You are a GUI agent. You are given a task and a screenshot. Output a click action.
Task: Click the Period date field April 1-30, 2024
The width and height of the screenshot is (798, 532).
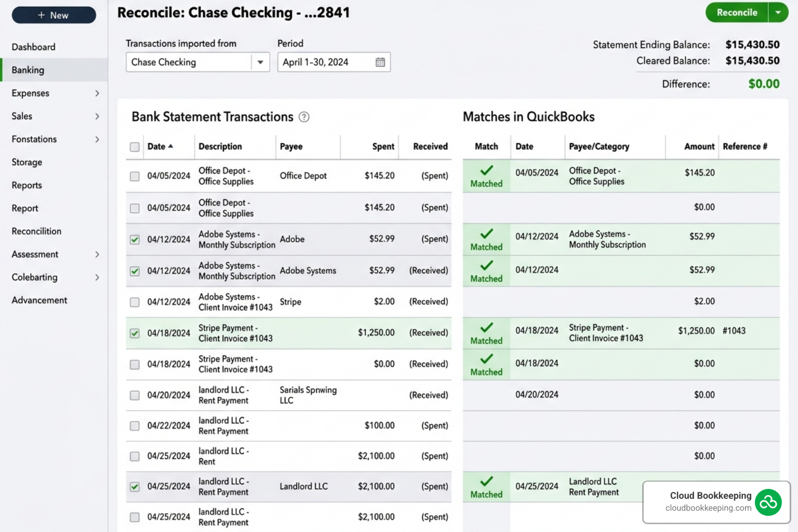click(334, 62)
